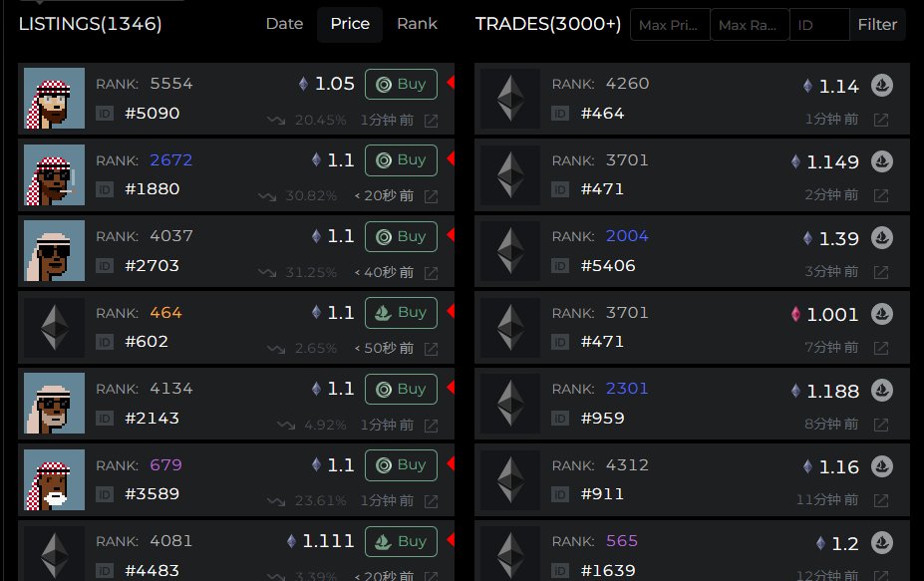Open external link for trade #959

881,425
